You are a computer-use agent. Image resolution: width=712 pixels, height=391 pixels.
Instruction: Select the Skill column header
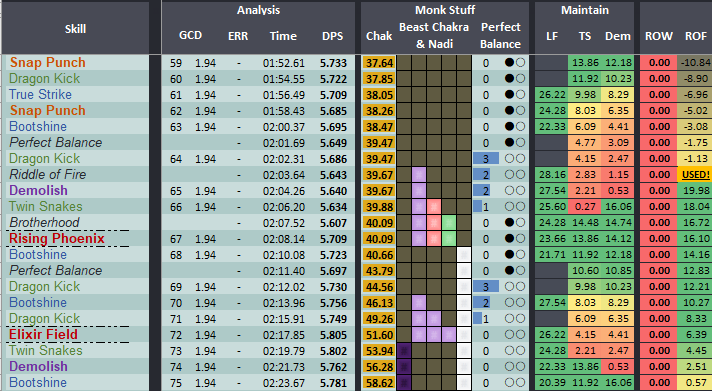click(x=75, y=29)
